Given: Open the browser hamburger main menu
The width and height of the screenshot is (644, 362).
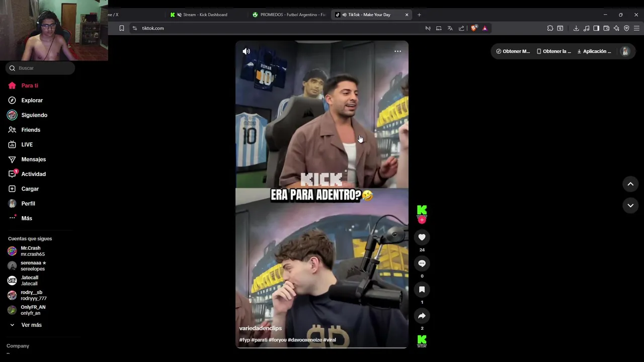Looking at the screenshot, I should tap(636, 28).
